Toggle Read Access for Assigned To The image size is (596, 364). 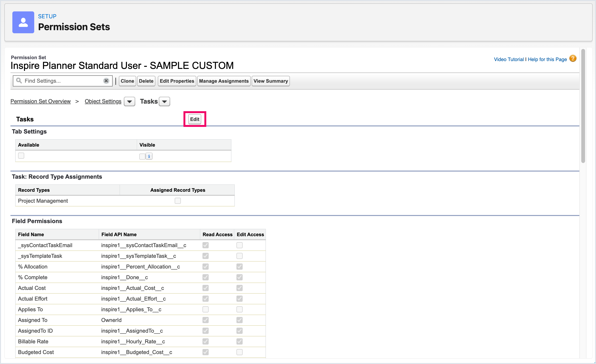pos(206,320)
